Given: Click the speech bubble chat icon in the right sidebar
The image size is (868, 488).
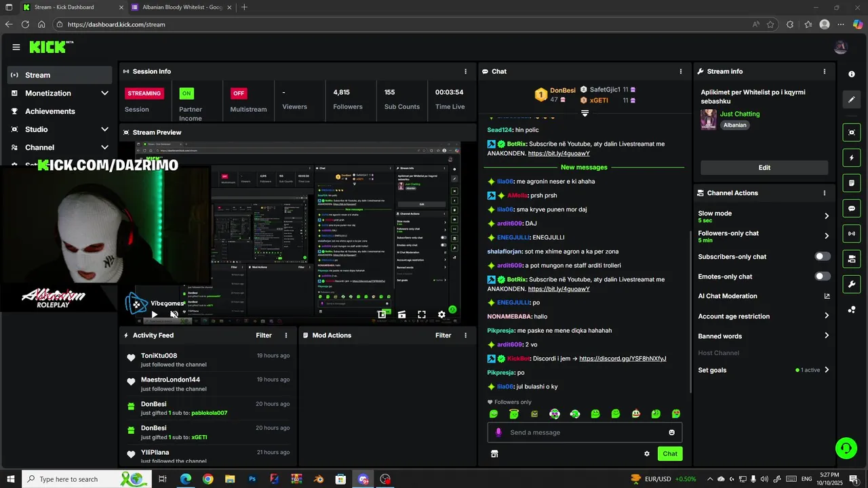Looking at the screenshot, I should [x=852, y=209].
